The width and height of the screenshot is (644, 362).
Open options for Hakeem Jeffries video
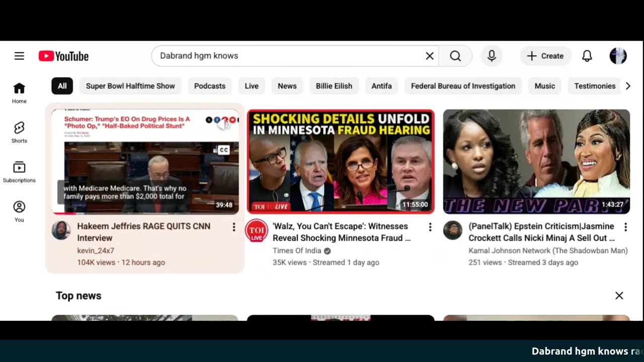coord(233,227)
